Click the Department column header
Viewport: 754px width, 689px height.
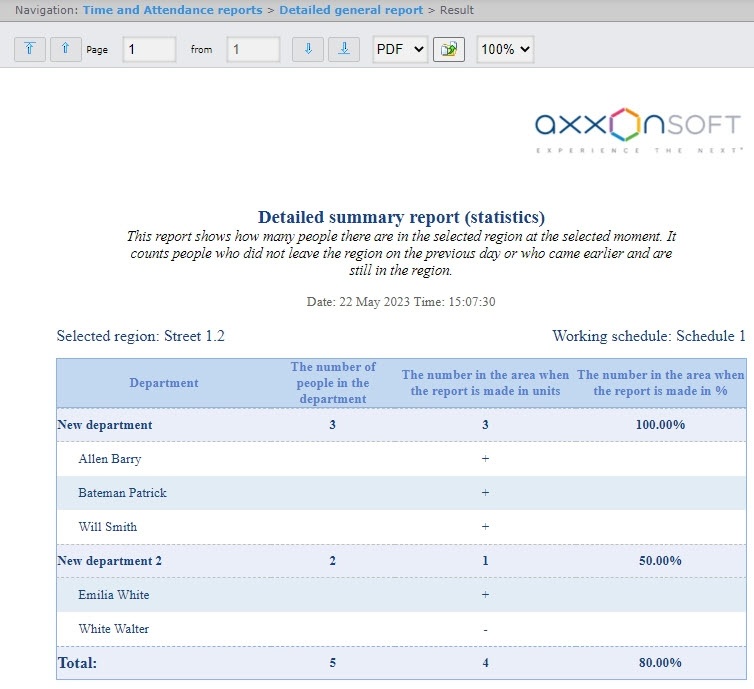pos(164,383)
